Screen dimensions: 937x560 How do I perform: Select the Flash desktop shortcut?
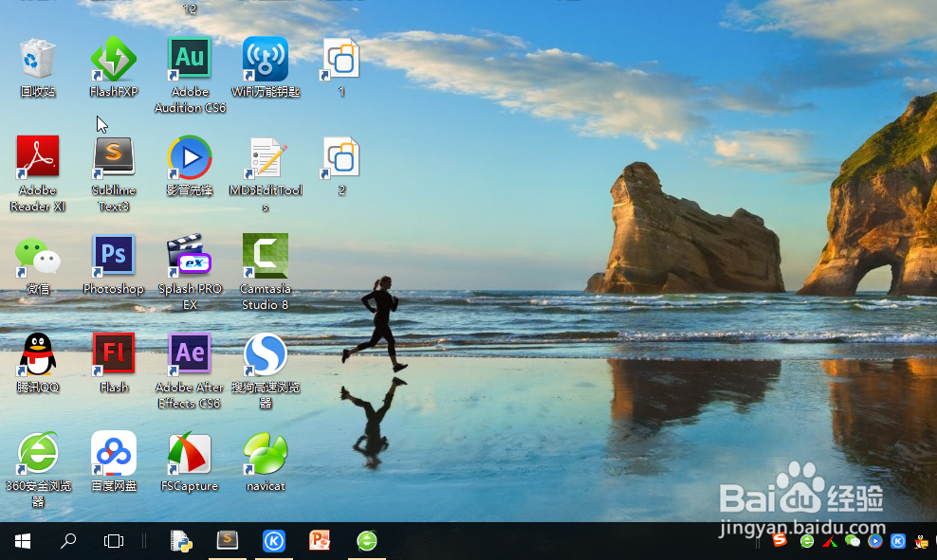[x=114, y=362]
